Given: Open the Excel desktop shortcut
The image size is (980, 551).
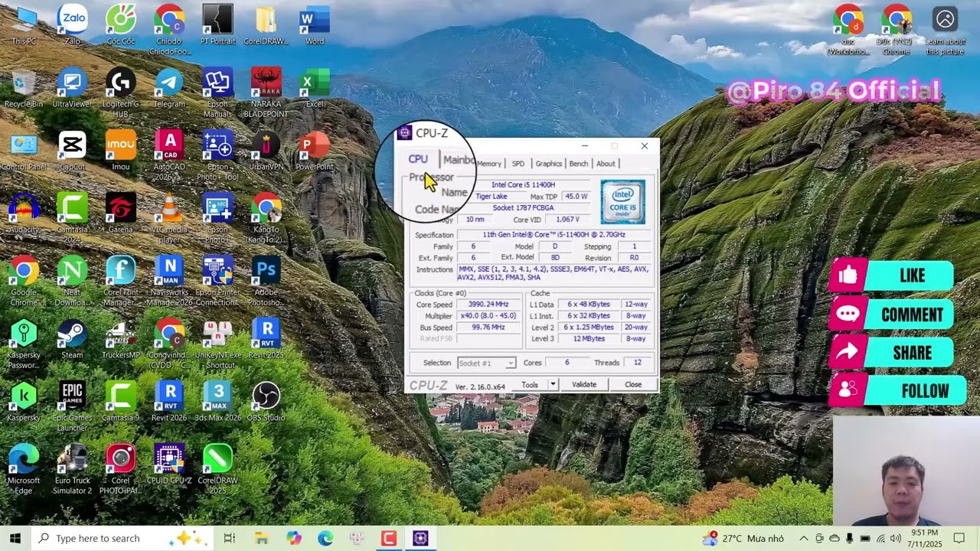Looking at the screenshot, I should pos(315,88).
